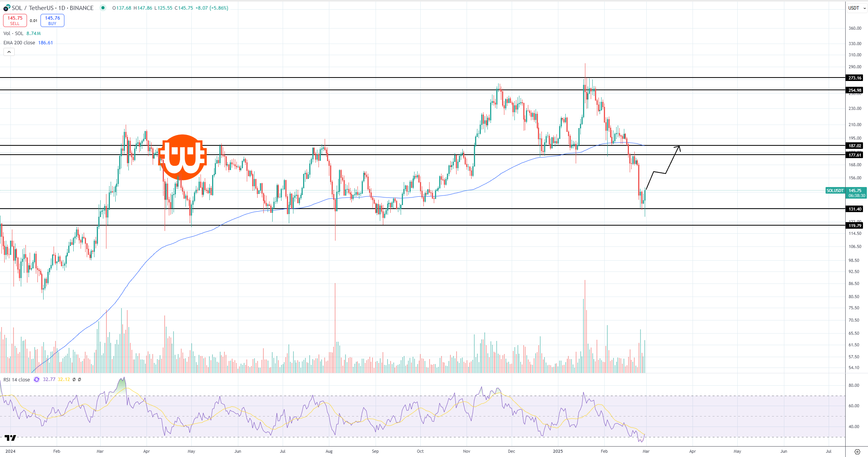Open the TradingView logo link

[x=10, y=438]
